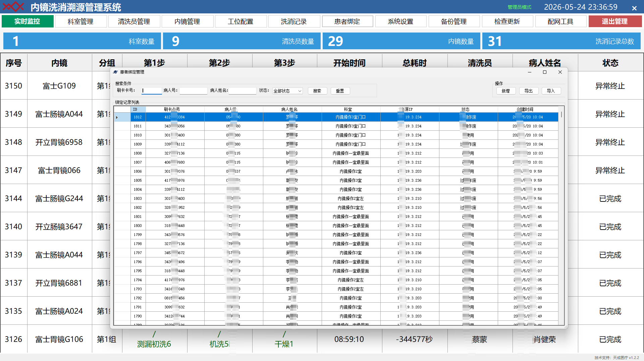Screen dimensions: 644x361
Task: Click the app logo icon
Action: coord(13,7)
